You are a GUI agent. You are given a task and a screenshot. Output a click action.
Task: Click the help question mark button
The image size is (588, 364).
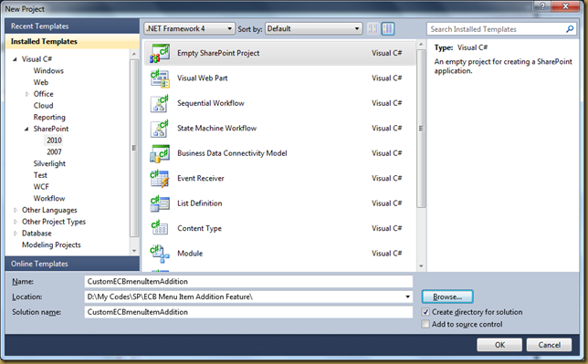[542, 5]
